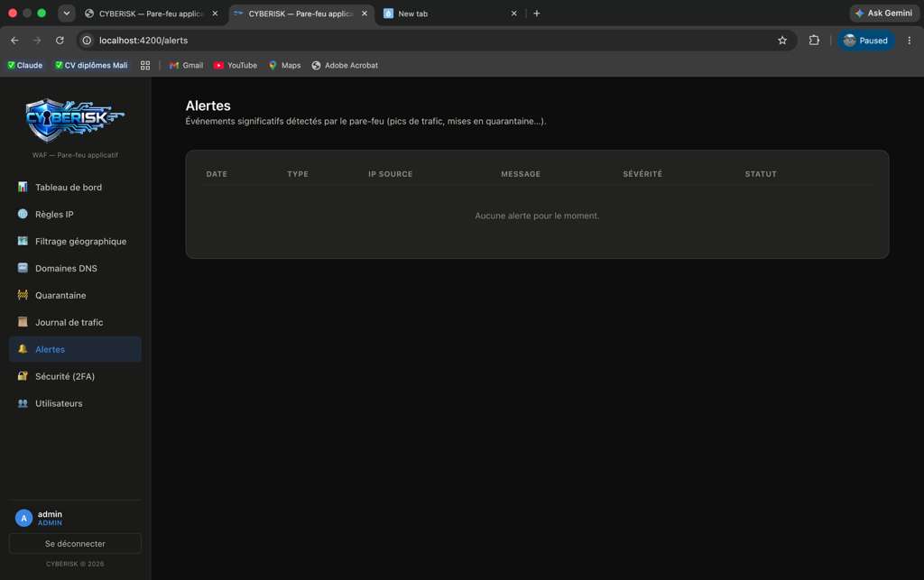
Task: Close the New tab browser tab
Action: [x=513, y=14]
